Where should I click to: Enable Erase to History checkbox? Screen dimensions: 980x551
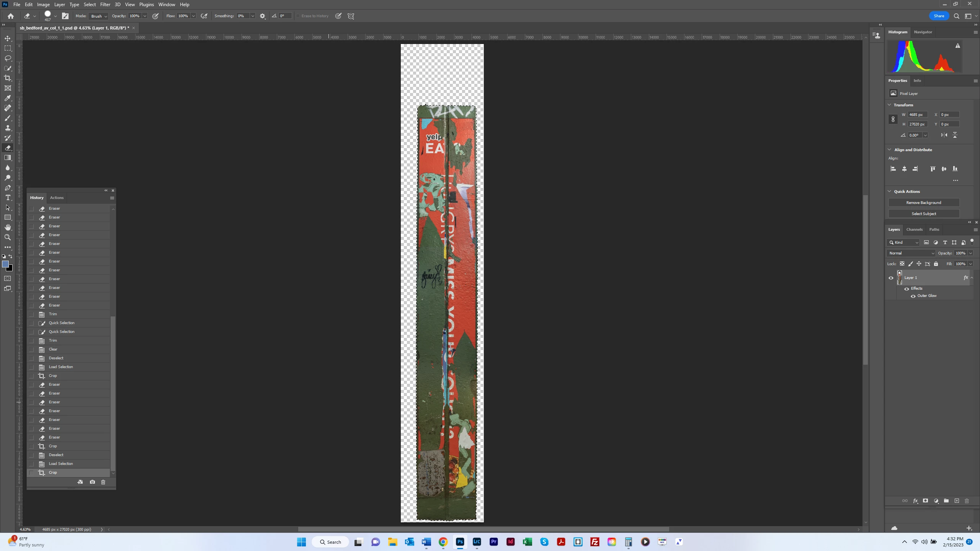298,16
